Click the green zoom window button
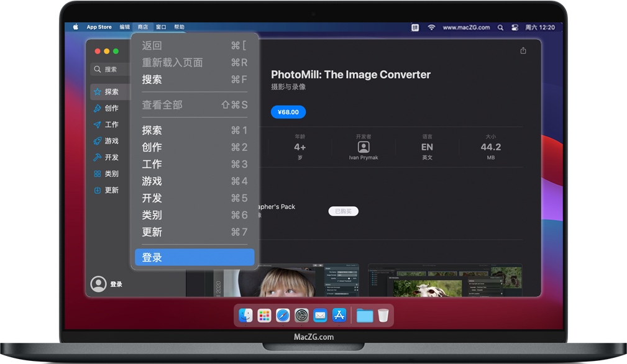 116,51
